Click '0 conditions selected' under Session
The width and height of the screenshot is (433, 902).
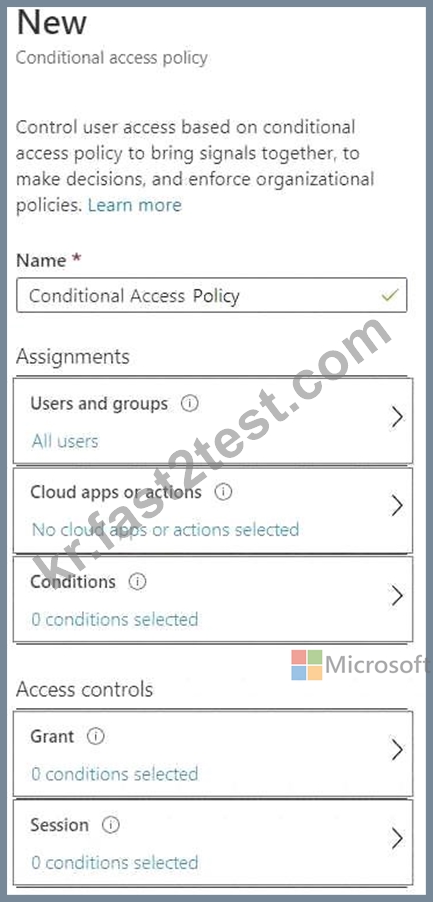[x=115, y=863]
